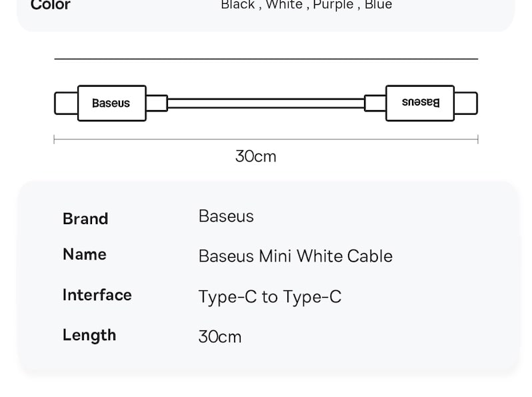Click the dimension measurement line
The image size is (532, 397).
(266, 139)
